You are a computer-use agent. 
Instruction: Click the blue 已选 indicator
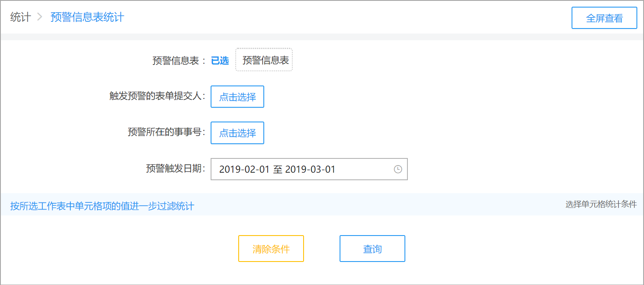[220, 60]
